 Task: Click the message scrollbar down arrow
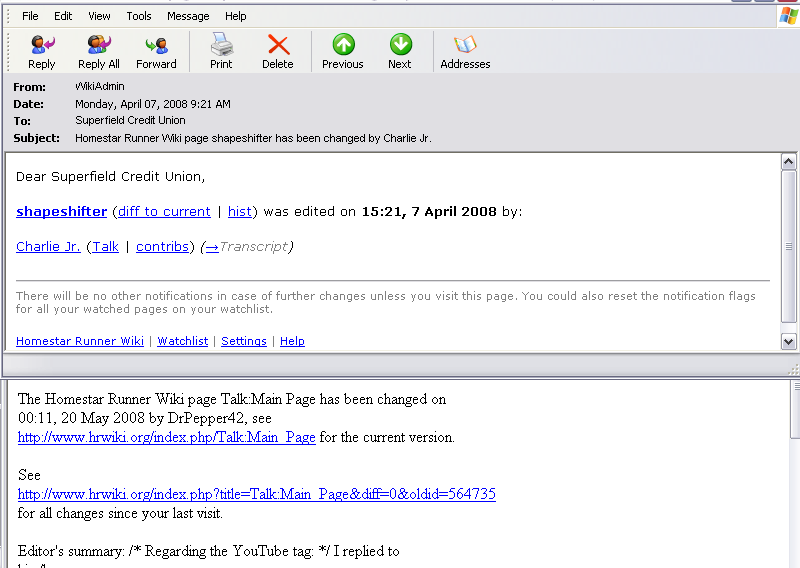click(x=788, y=341)
